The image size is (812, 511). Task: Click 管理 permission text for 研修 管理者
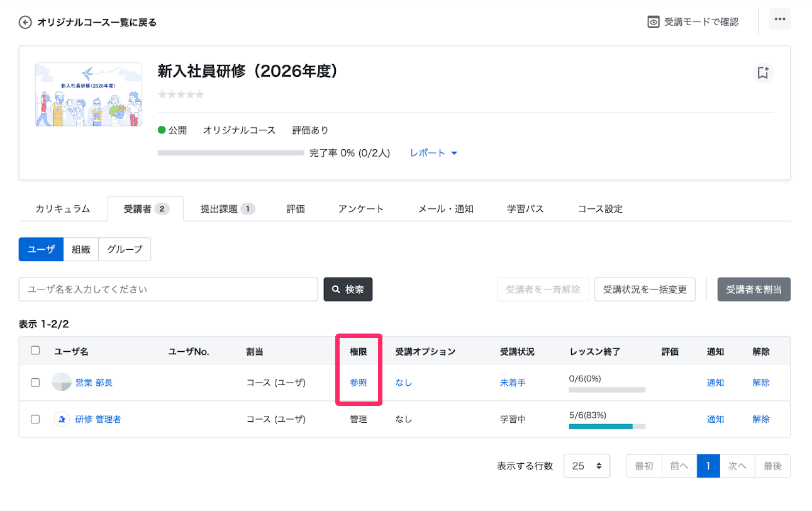[x=359, y=419]
